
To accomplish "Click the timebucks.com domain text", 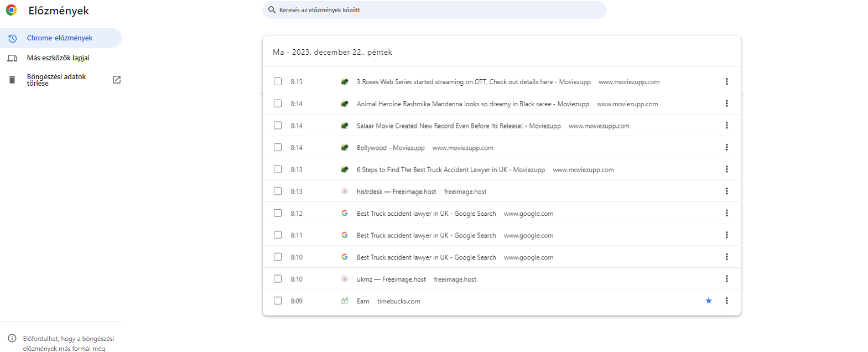I will (398, 301).
